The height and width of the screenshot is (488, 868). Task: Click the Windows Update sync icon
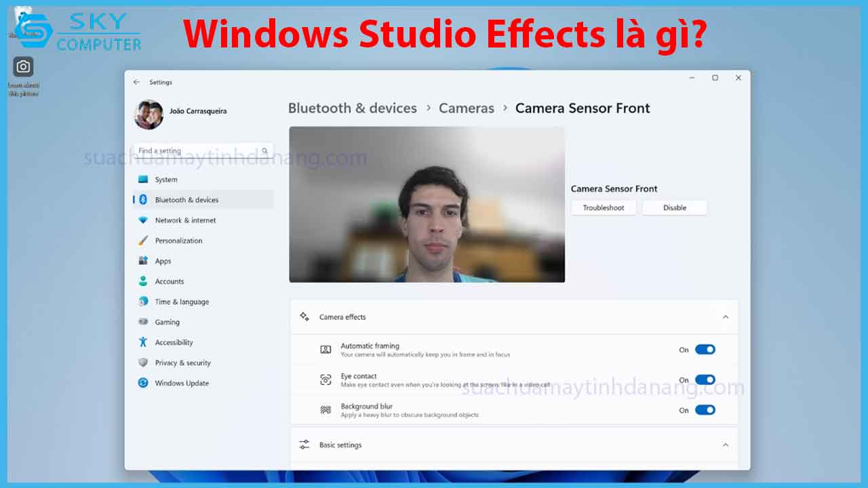(143, 383)
